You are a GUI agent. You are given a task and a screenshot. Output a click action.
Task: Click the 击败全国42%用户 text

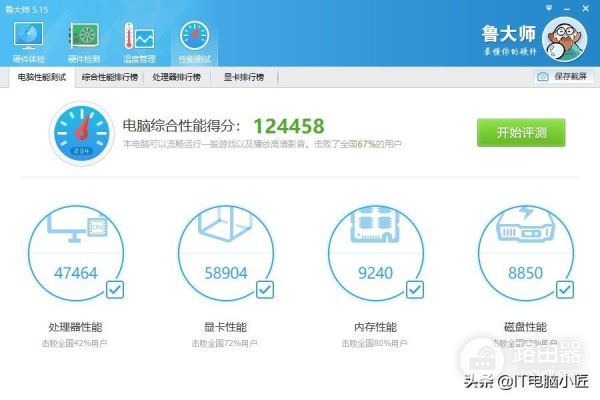75,343
